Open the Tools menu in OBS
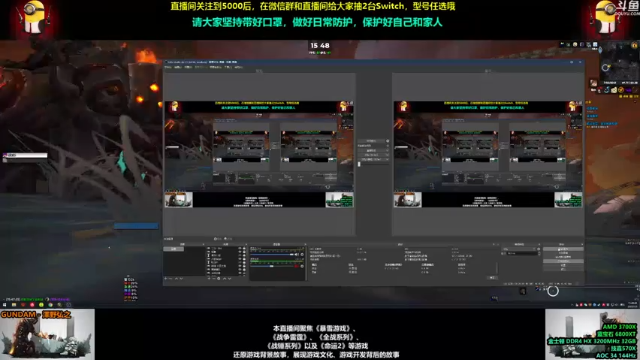 [228, 67]
